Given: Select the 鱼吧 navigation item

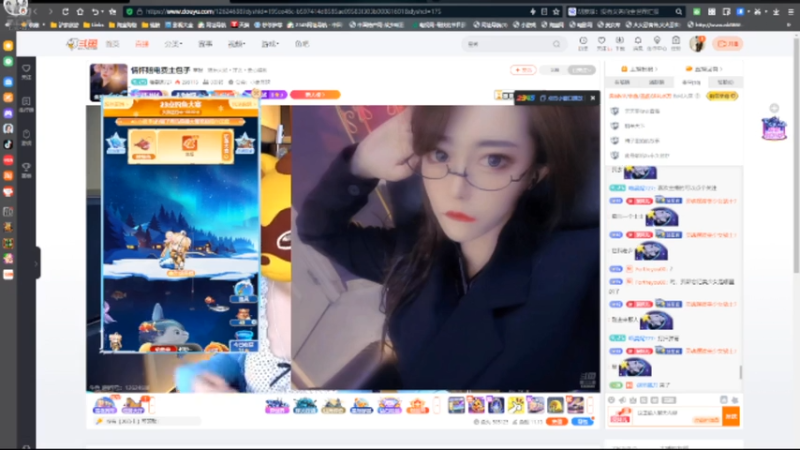Looking at the screenshot, I should coord(302,44).
